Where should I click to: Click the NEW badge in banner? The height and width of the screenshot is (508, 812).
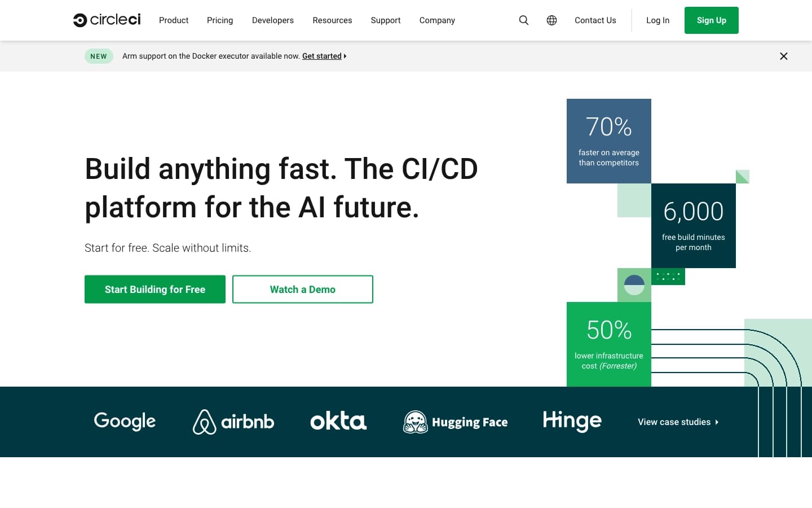click(99, 56)
